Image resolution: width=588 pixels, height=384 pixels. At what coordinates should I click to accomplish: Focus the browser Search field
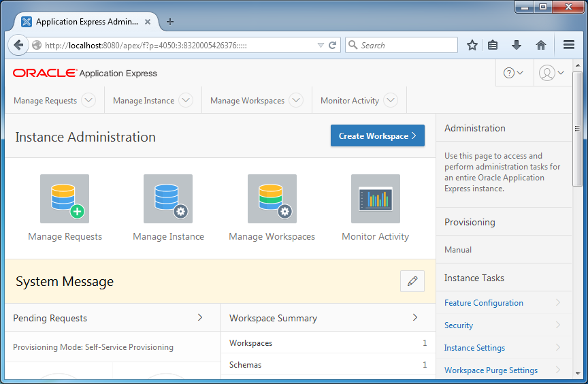tap(402, 45)
